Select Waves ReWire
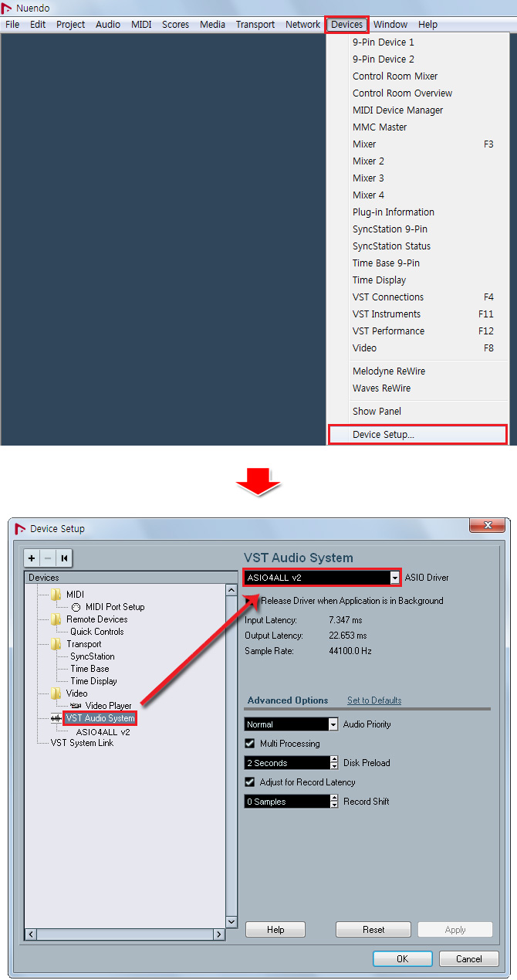The height and width of the screenshot is (980, 517). pyautogui.click(x=417, y=388)
